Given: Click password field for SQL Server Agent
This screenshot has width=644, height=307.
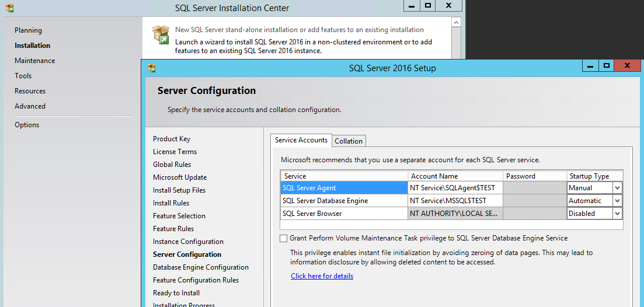Looking at the screenshot, I should point(535,188).
